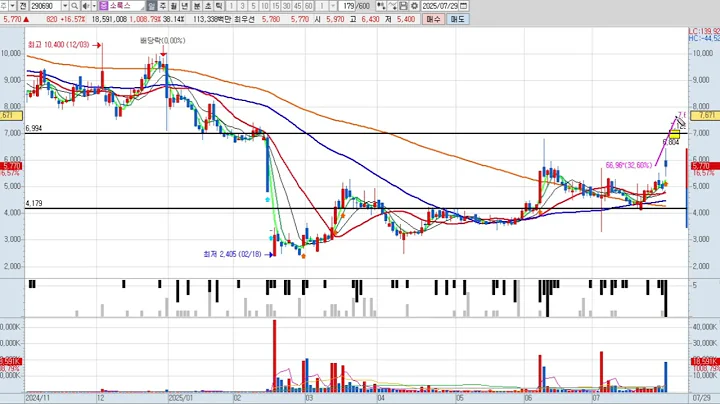The image size is (720, 404).
Task: Select the 60 interval button
Action: point(309,6)
